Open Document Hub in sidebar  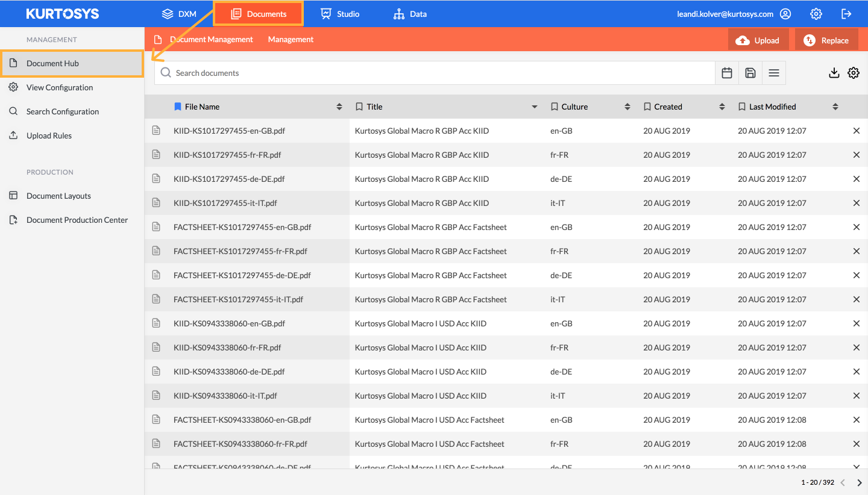[72, 63]
